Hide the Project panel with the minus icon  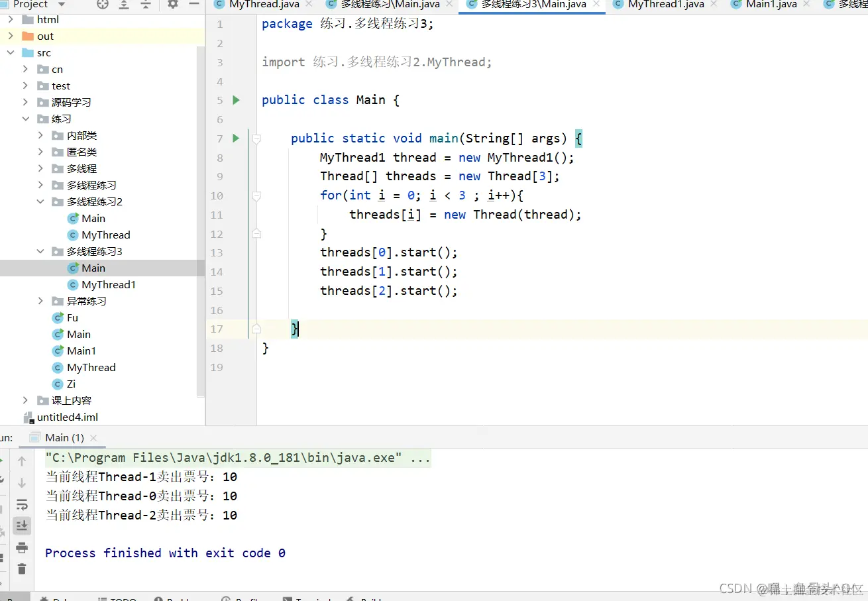point(194,4)
